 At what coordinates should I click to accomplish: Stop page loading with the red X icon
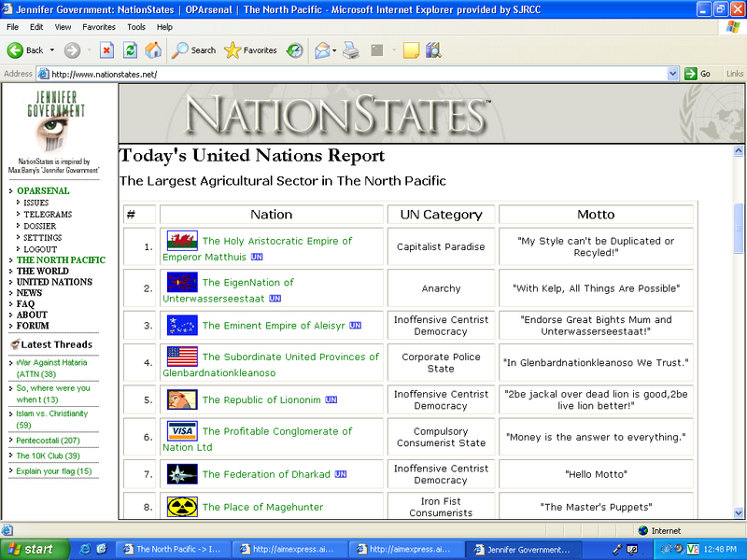106,50
